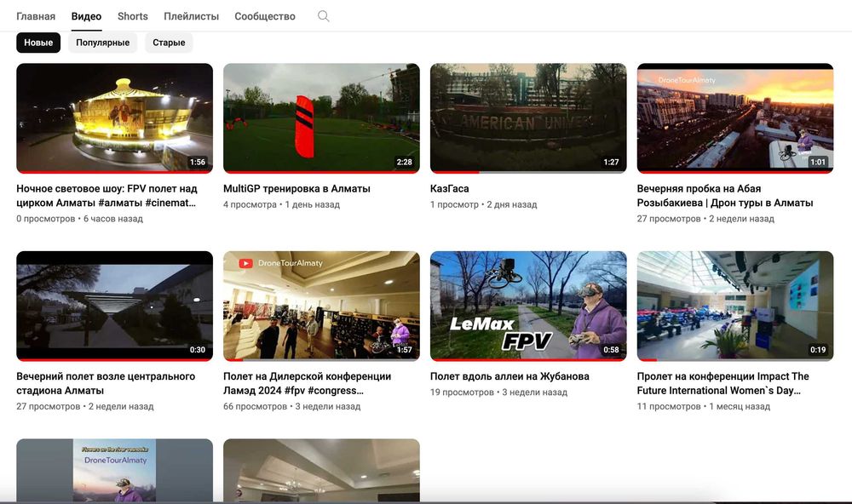Click '19 просмотров • 3 недели назад'

coord(498,392)
